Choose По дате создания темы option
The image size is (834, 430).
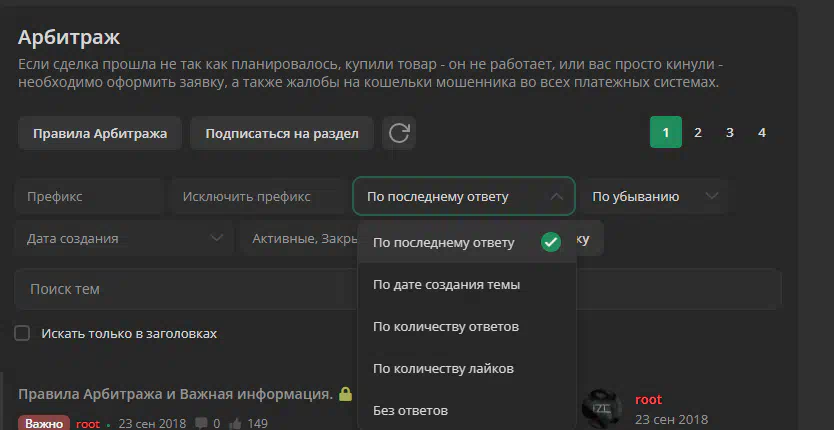(x=467, y=285)
